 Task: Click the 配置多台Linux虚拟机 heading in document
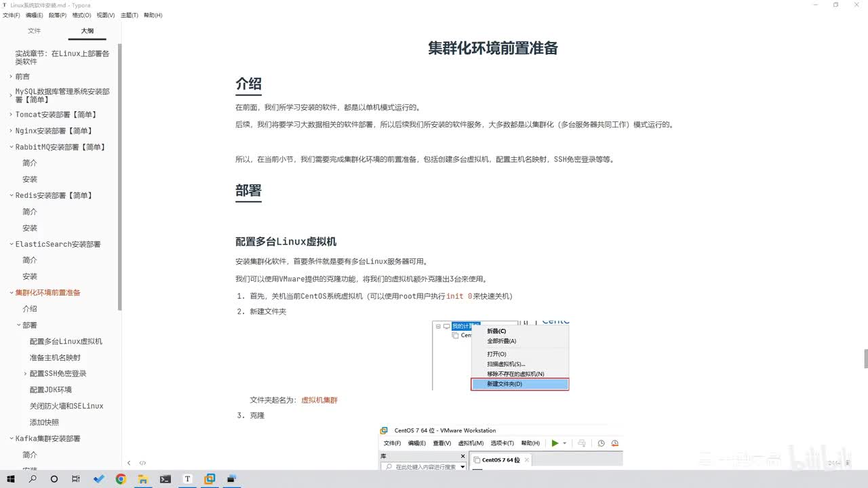tap(286, 242)
